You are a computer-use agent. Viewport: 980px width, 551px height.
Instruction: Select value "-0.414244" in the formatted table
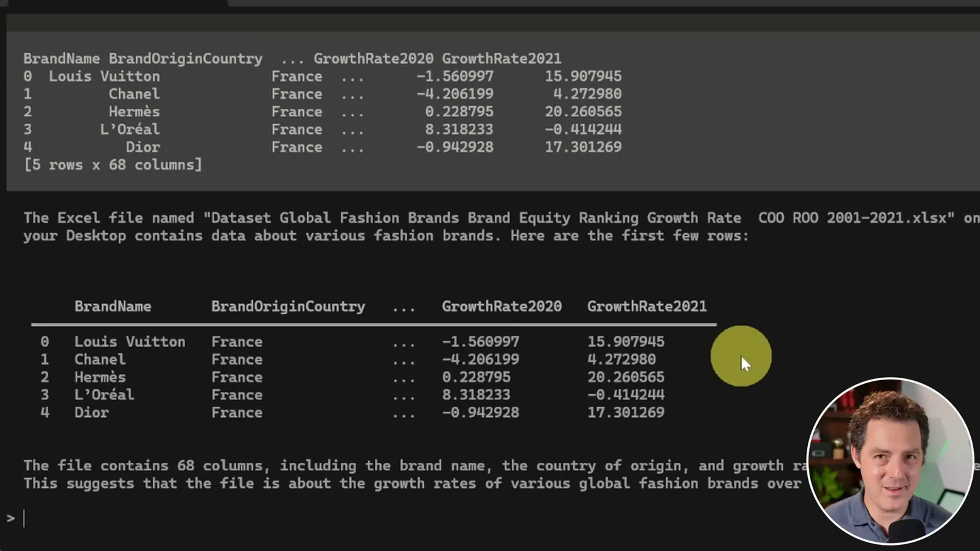point(626,395)
